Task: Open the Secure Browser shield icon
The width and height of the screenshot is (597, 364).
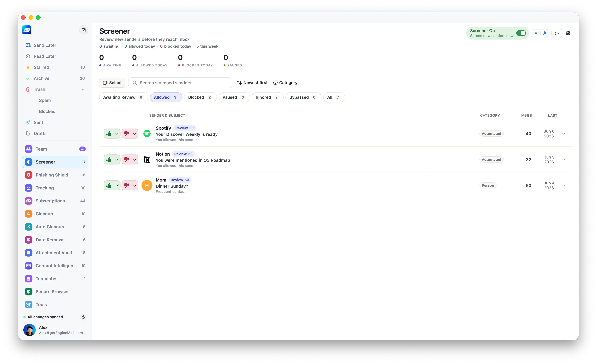Action: point(29,292)
